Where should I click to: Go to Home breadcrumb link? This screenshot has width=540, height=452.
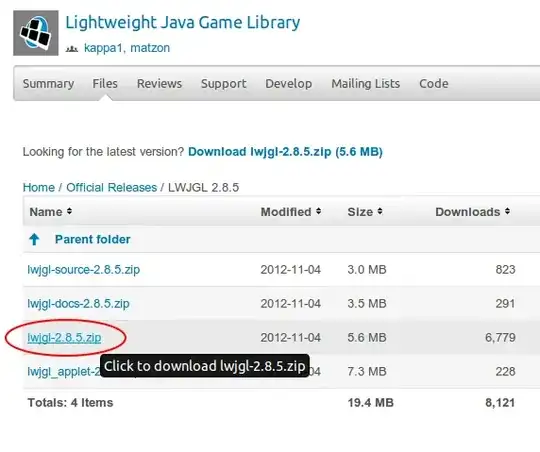coord(39,187)
